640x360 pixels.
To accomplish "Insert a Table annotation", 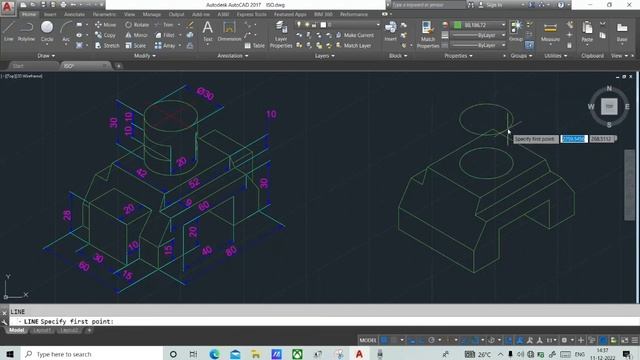I will tap(255, 45).
